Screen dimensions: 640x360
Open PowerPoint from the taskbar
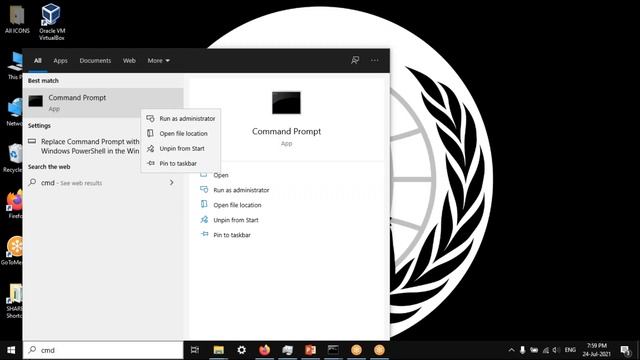[x=310, y=350]
